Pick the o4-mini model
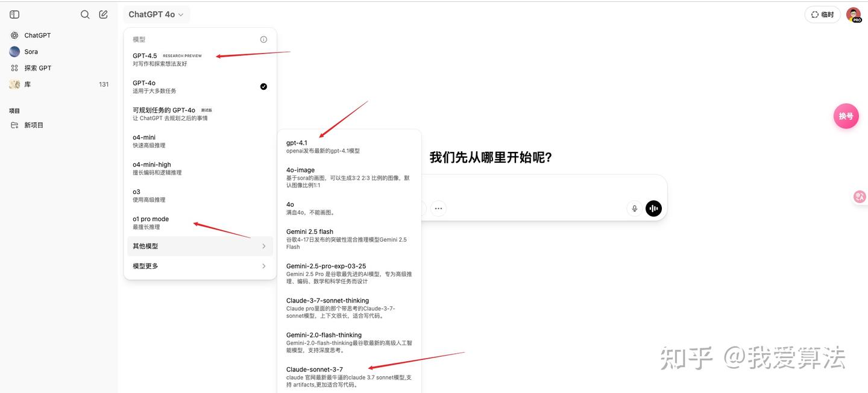Viewport: 868px width, 393px height. coord(200,141)
